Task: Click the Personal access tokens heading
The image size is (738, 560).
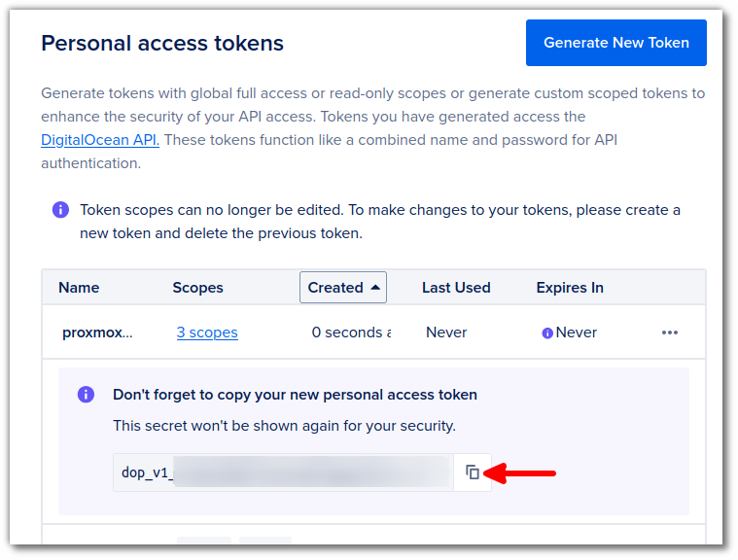Action: [162, 44]
